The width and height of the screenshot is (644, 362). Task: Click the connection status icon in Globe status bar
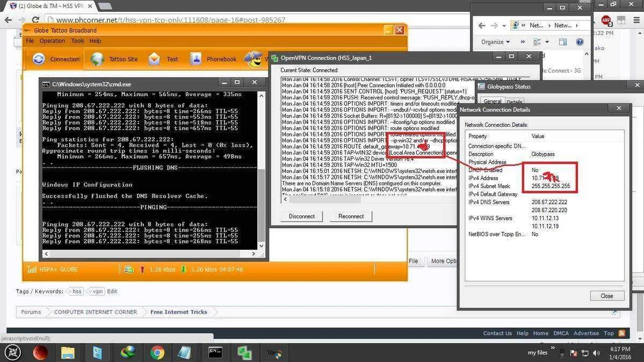[128, 270]
